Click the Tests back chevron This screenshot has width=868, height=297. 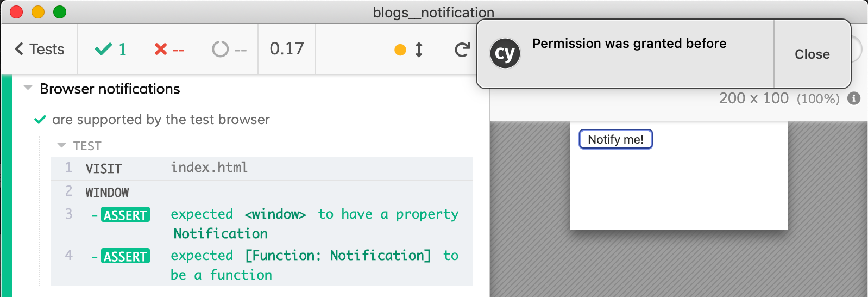coord(20,49)
